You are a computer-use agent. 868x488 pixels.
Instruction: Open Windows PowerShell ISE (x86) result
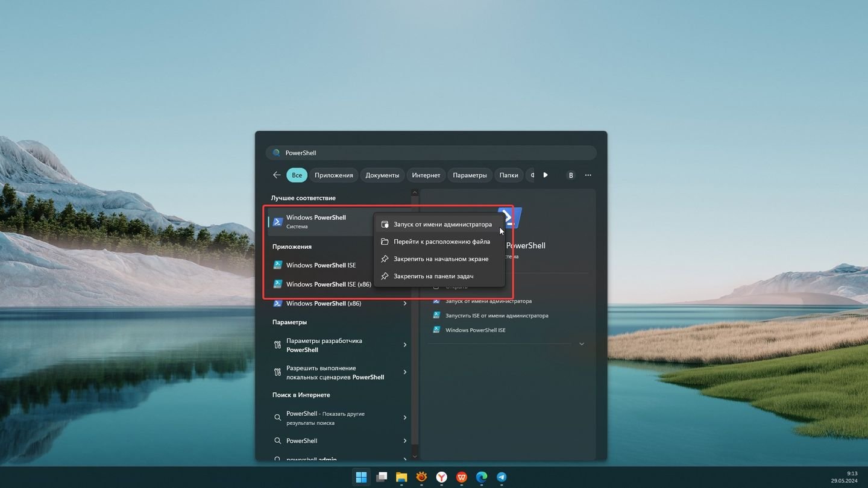pyautogui.click(x=322, y=284)
